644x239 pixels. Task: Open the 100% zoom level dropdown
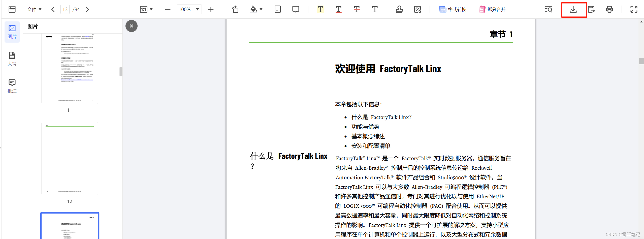(189, 9)
